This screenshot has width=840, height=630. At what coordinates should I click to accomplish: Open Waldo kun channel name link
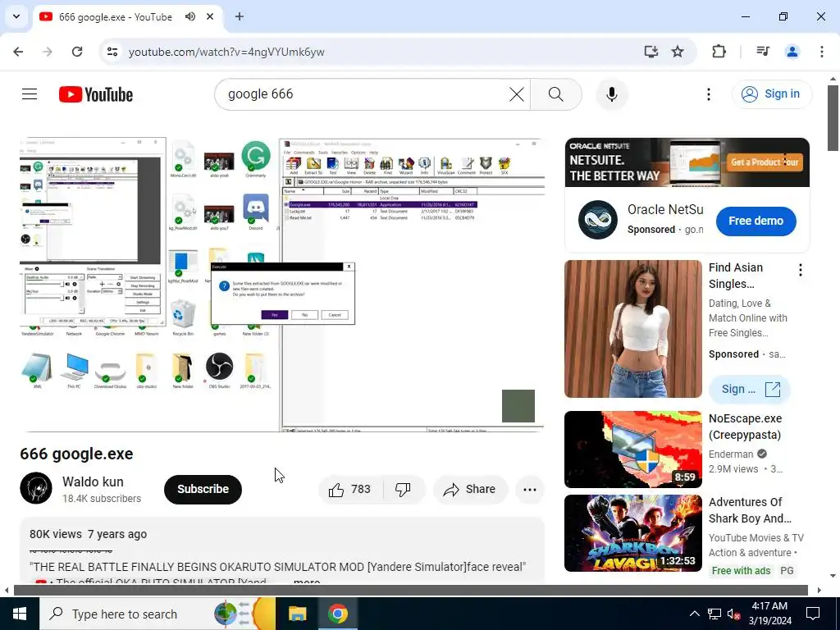click(93, 482)
